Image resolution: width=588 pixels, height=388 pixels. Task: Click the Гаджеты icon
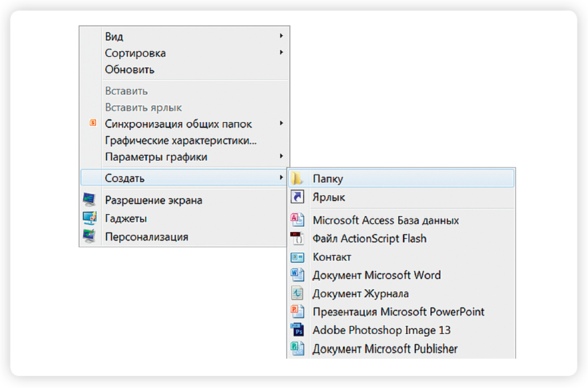(89, 218)
